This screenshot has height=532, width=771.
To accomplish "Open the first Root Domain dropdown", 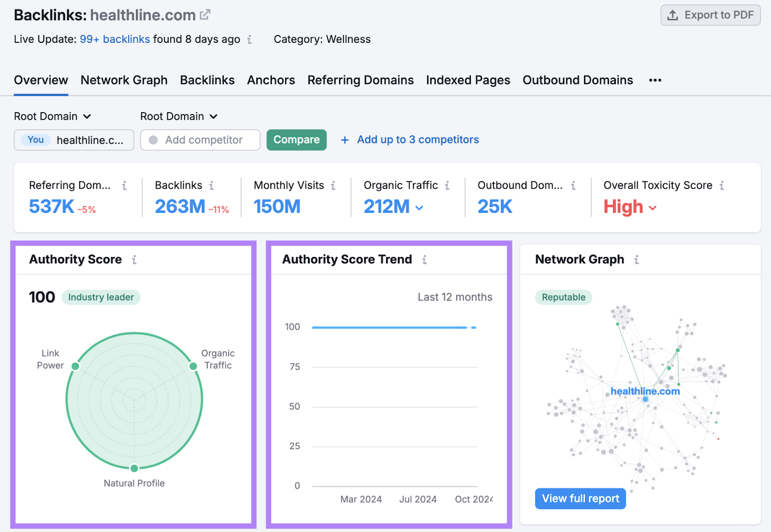I will point(53,116).
